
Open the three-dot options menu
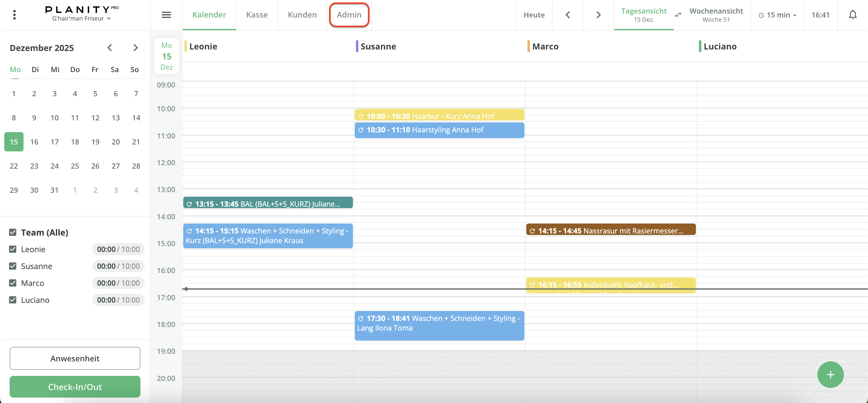coord(14,15)
